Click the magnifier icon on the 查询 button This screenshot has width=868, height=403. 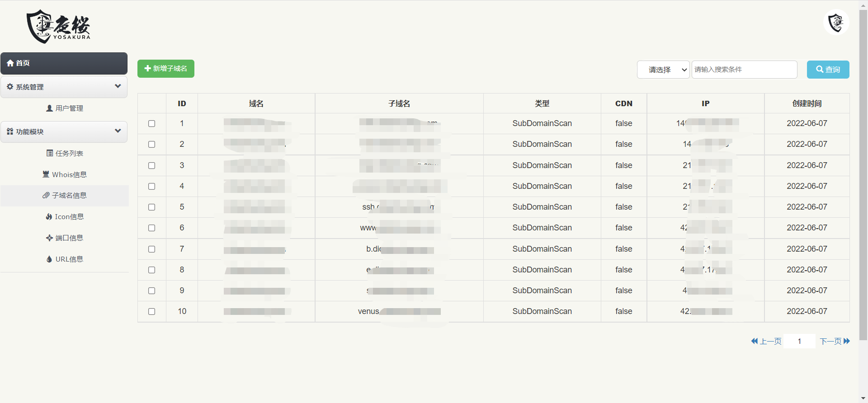(820, 70)
